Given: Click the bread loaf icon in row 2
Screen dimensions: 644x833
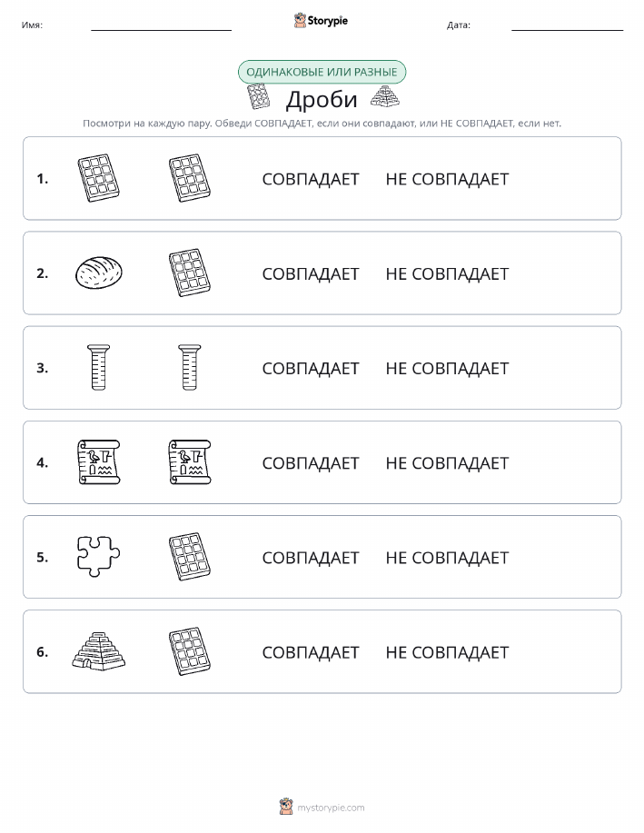Looking at the screenshot, I should (99, 273).
